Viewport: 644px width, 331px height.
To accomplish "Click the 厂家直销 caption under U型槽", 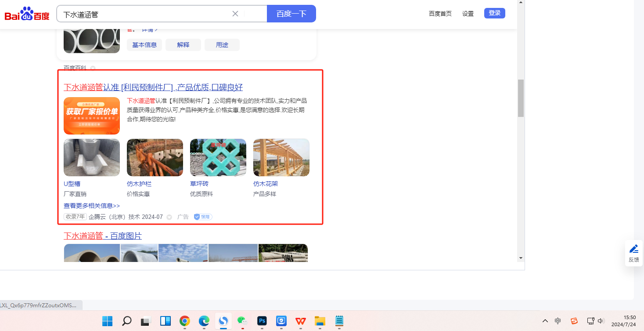I will pyautogui.click(x=76, y=194).
